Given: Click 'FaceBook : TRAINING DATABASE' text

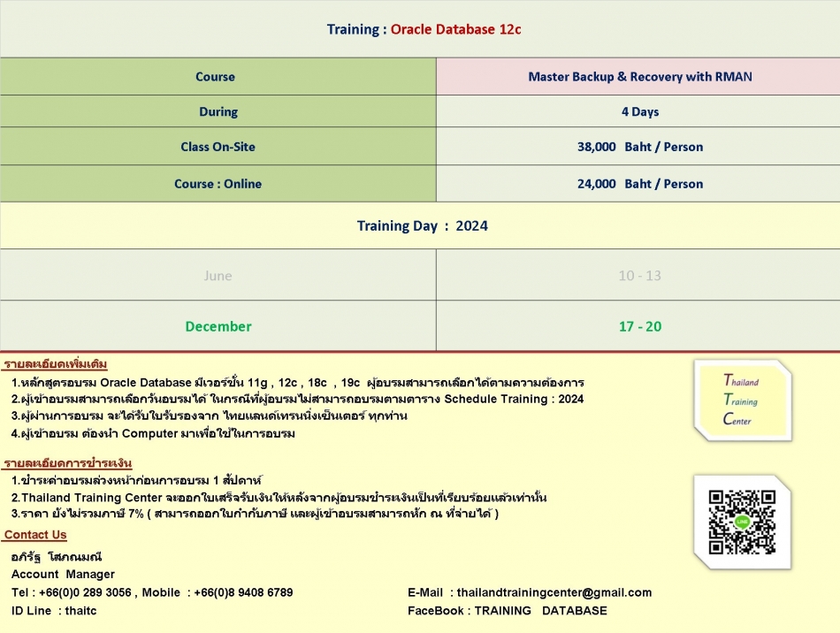Looking at the screenshot, I should click(508, 611).
